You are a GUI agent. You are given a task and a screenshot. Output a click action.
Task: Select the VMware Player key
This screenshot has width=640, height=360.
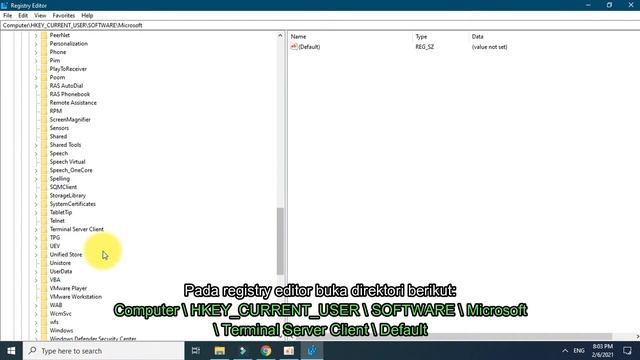click(x=68, y=288)
